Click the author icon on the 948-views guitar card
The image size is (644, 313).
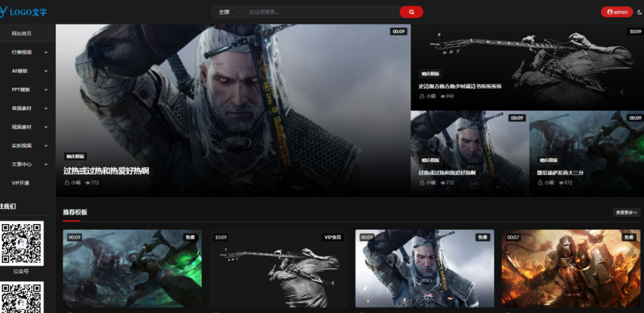tap(422, 96)
